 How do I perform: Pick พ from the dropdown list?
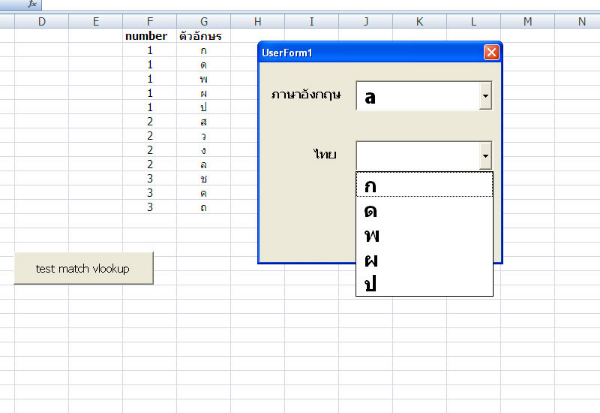tap(424, 236)
